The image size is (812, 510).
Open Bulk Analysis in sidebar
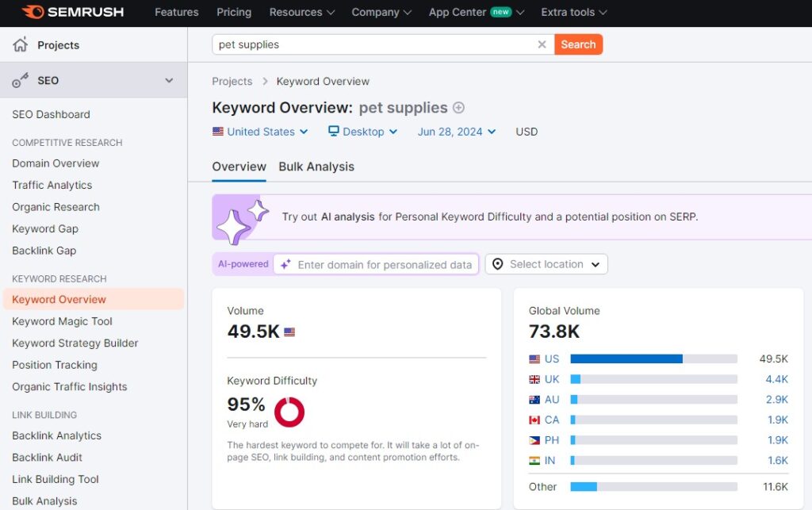point(44,501)
